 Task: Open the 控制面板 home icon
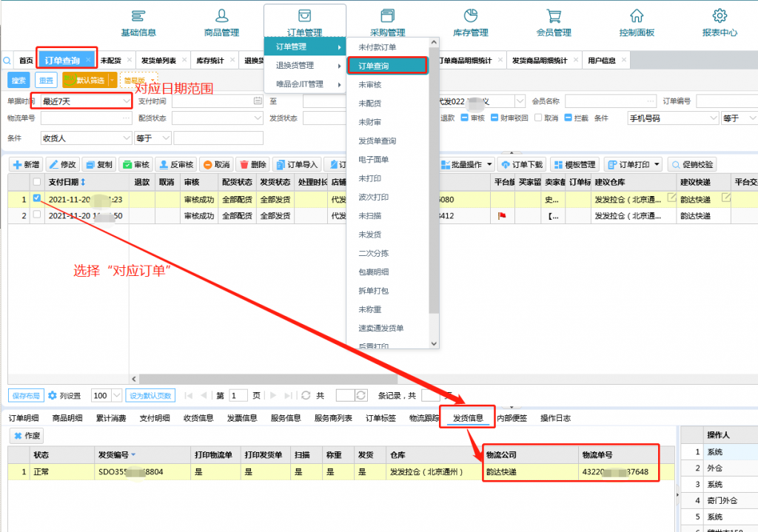click(637, 16)
